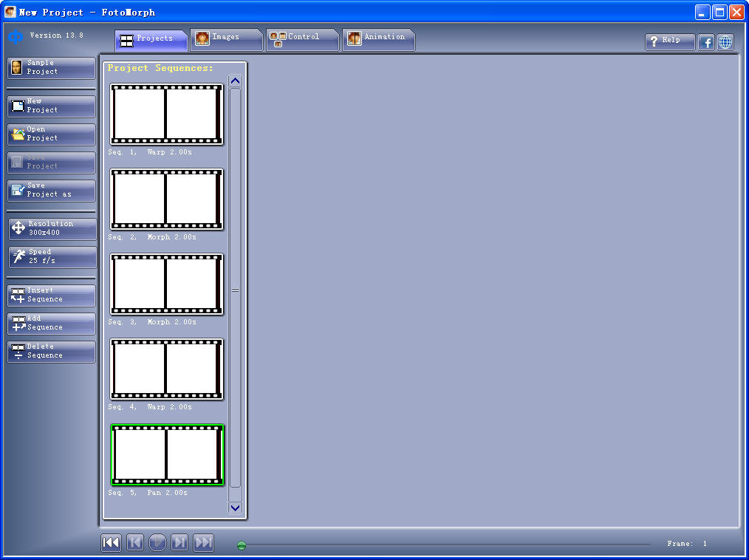The image size is (749, 560).
Task: Click the Help question mark icon
Action: tap(654, 42)
